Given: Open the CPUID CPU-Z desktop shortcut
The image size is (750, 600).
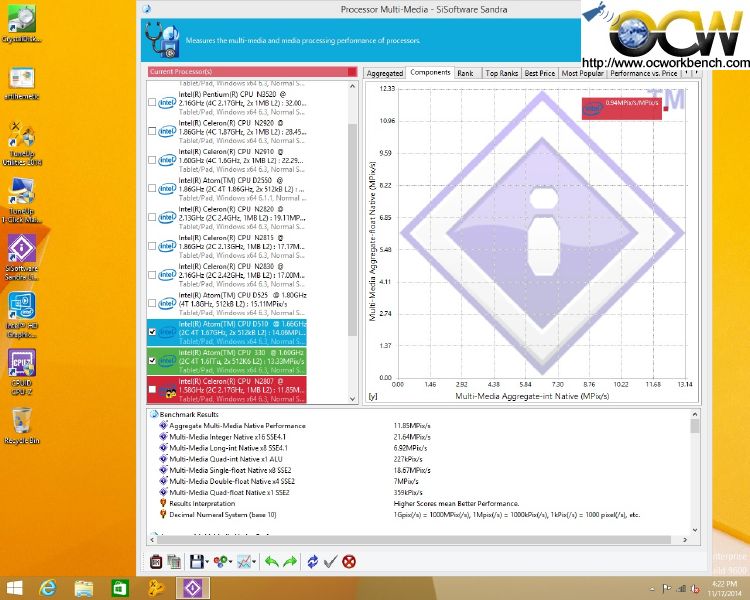Looking at the screenshot, I should pyautogui.click(x=22, y=372).
